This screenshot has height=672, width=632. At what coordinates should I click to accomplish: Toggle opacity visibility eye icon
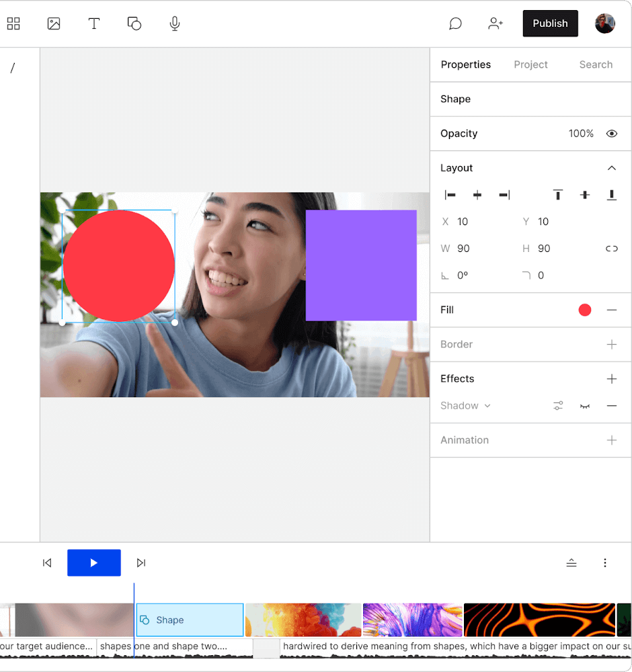click(x=611, y=134)
